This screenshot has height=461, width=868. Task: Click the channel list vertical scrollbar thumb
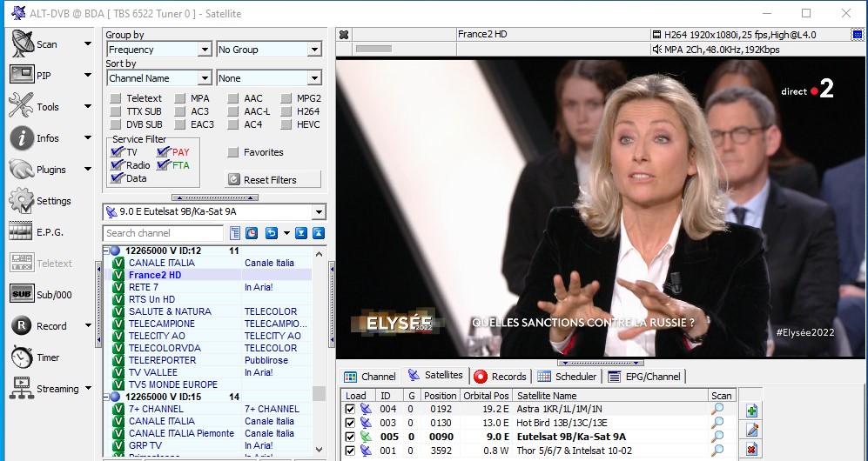(319, 393)
